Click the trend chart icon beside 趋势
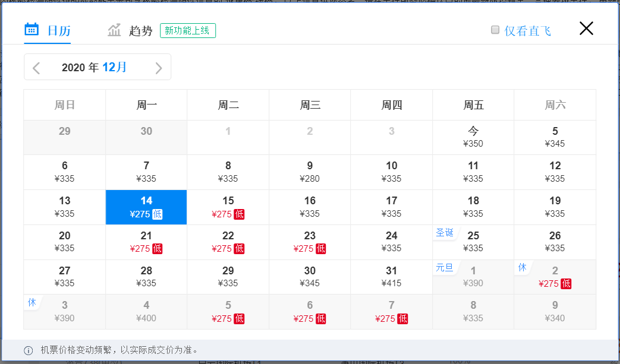The width and height of the screenshot is (620, 364). 114,30
